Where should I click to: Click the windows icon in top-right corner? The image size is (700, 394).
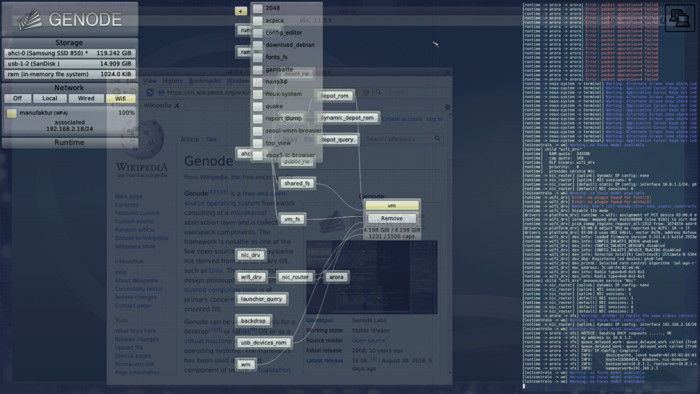tap(679, 18)
